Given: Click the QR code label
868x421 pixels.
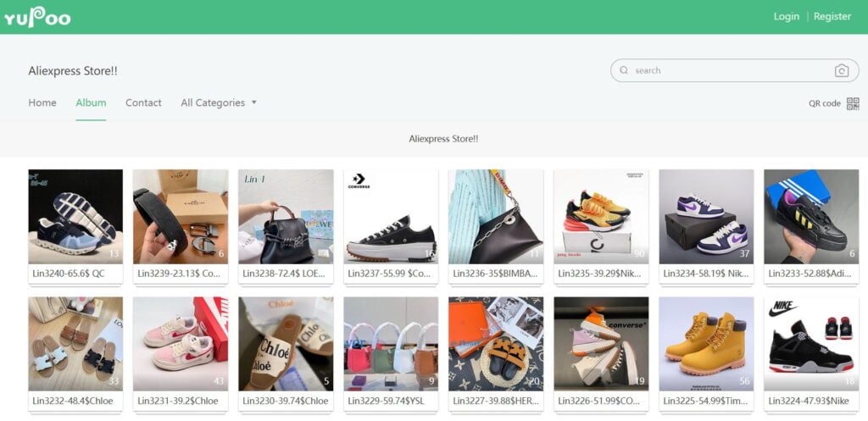Looking at the screenshot, I should pos(824,103).
